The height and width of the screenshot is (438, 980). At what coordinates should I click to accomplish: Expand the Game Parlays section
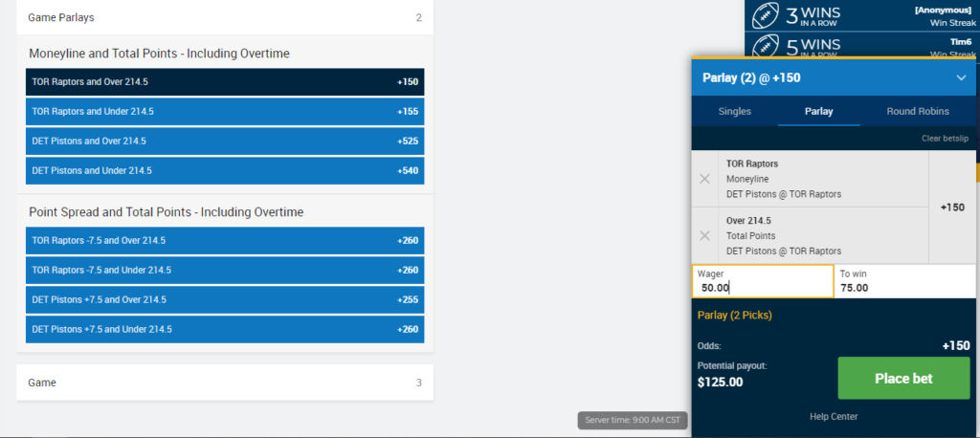click(x=225, y=17)
